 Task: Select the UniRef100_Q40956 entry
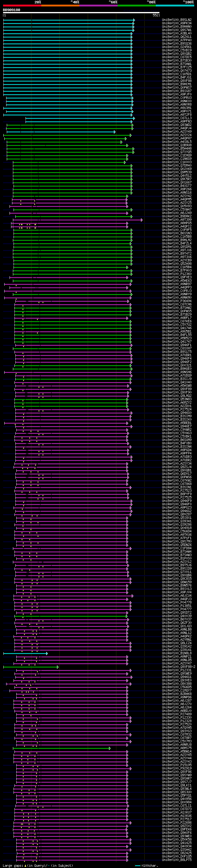pos(177,799)
